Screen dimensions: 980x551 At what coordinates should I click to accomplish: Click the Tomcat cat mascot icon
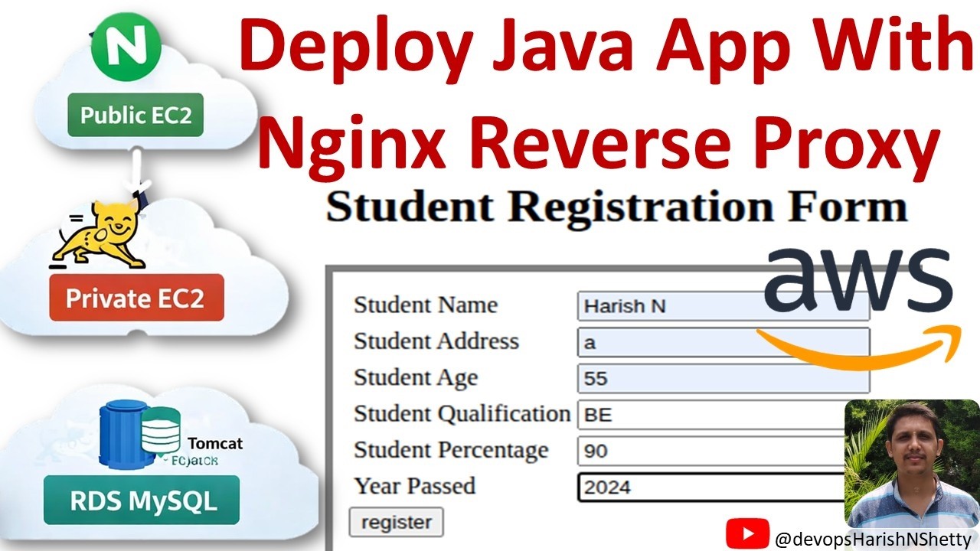98,235
